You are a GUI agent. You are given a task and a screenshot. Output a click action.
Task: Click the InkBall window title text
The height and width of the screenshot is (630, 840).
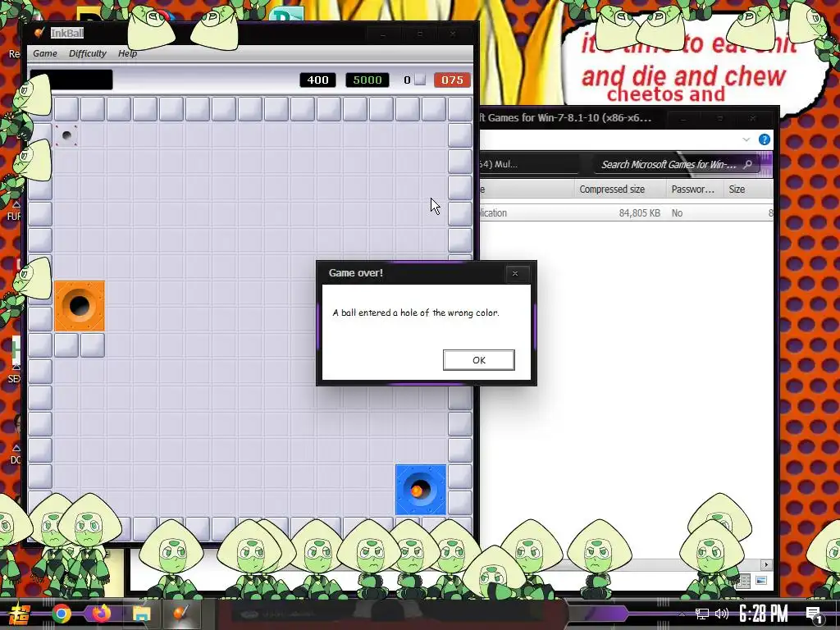(67, 33)
